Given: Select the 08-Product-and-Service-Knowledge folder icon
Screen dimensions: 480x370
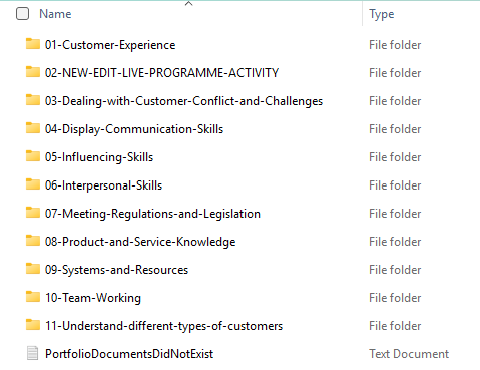Looking at the screenshot, I should (33, 241).
